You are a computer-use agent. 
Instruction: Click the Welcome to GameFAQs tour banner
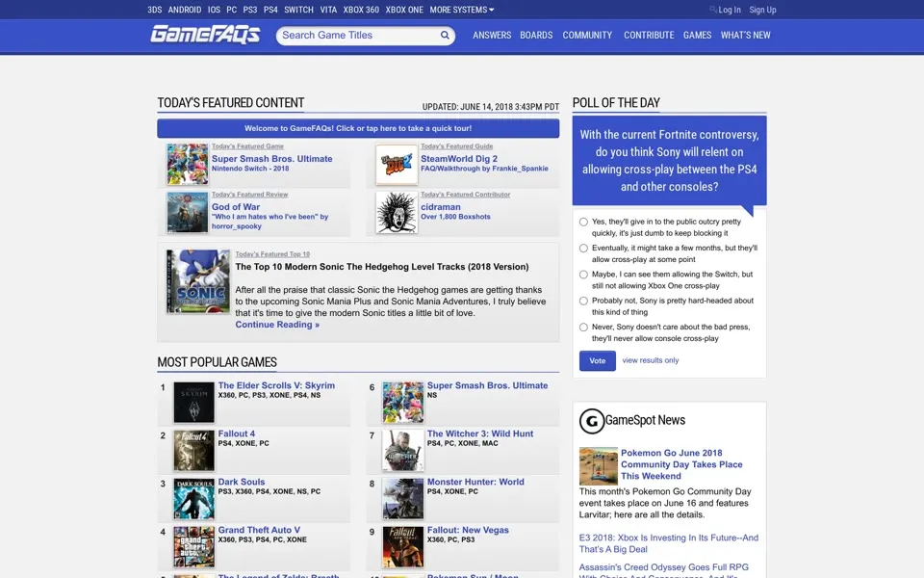point(358,128)
